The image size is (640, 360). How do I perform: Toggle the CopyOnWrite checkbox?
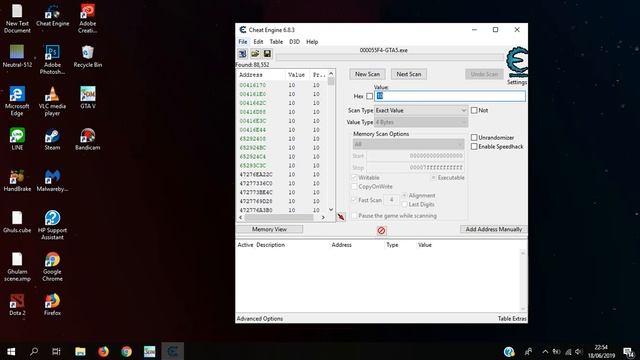coord(354,187)
